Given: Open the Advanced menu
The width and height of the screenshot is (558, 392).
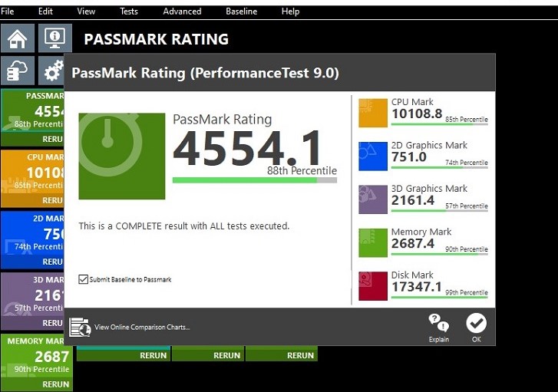Looking at the screenshot, I should [182, 12].
